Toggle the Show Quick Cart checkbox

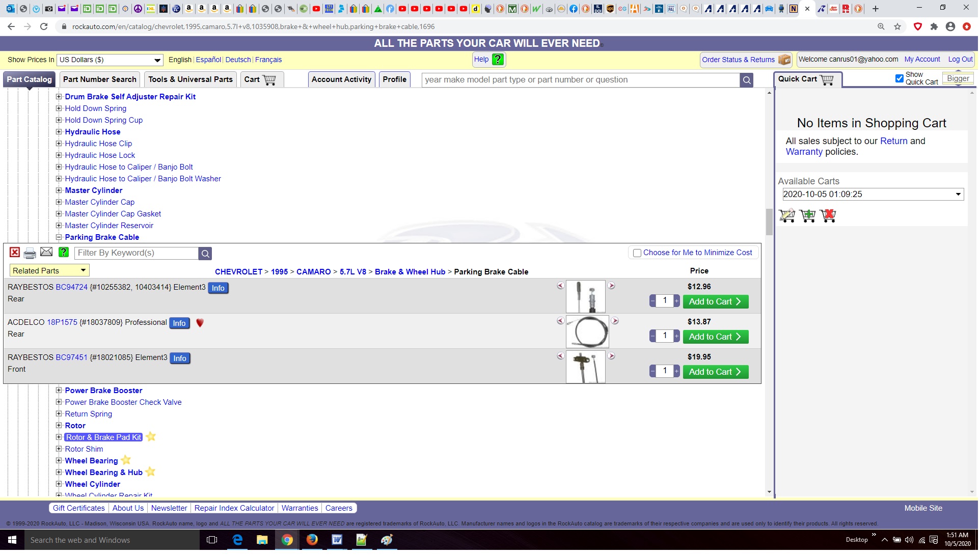coord(898,78)
